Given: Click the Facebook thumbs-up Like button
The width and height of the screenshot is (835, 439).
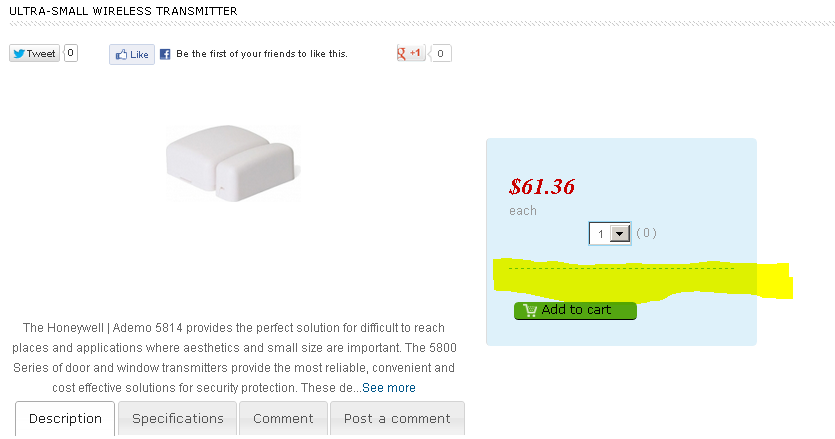Looking at the screenshot, I should pyautogui.click(x=132, y=55).
